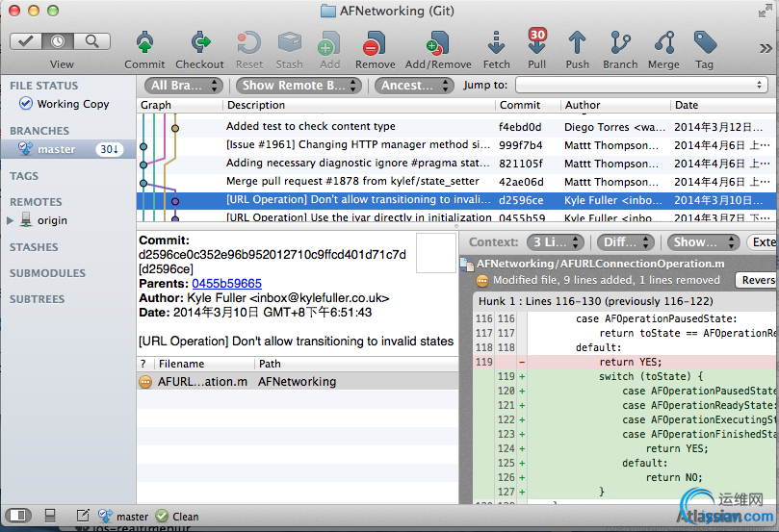The image size is (779, 532).
Task: Click the Fetch toolbar icon
Action: click(496, 42)
